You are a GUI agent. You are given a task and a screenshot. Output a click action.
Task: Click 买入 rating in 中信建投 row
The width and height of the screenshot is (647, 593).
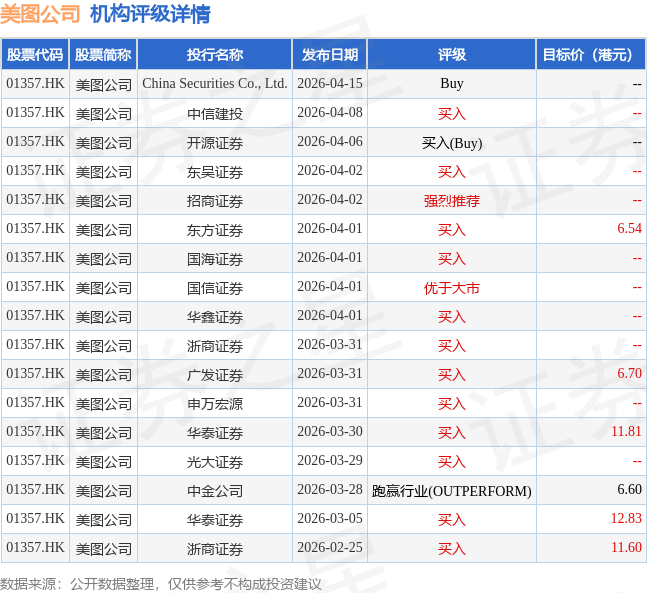click(x=452, y=114)
